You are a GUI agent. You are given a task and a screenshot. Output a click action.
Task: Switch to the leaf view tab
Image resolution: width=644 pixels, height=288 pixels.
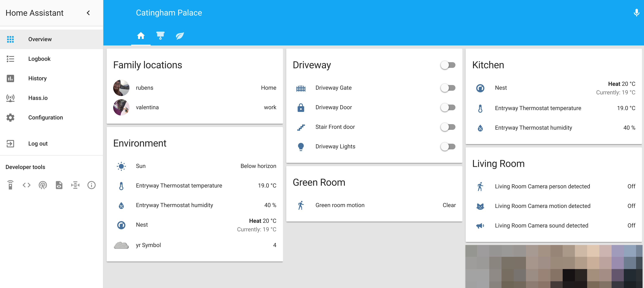coord(180,36)
